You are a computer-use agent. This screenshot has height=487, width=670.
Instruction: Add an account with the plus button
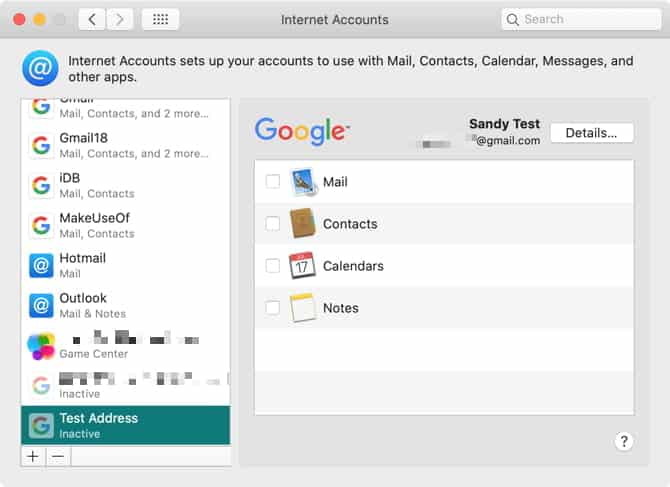(33, 456)
